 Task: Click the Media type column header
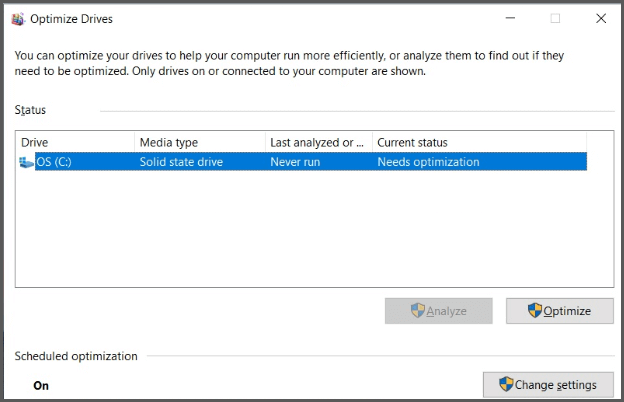click(x=200, y=142)
